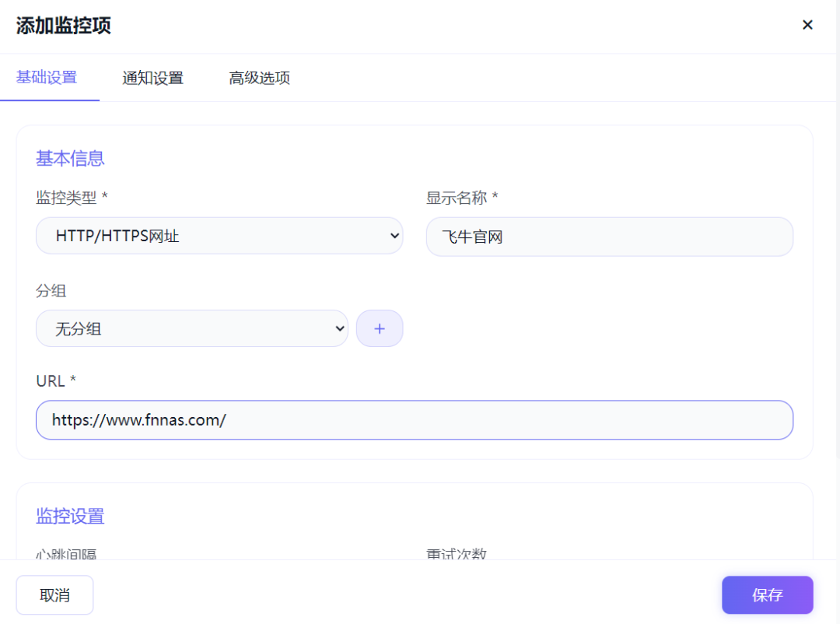Click the 基本信息 section heading
The image size is (840, 624).
click(x=70, y=159)
